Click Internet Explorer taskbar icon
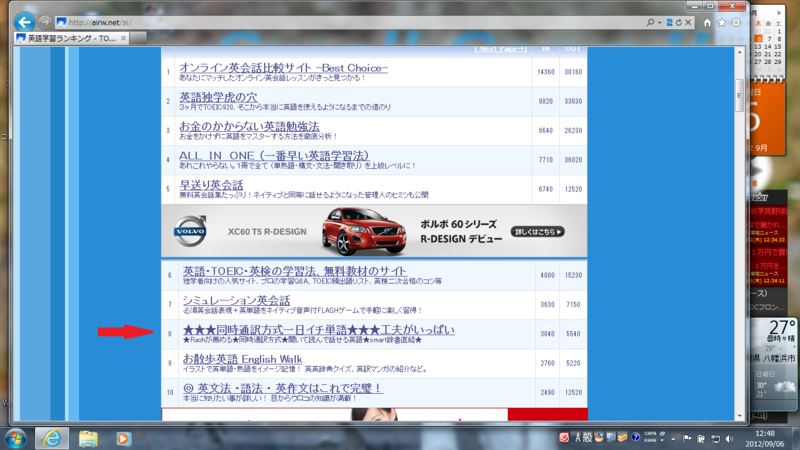Viewport: 800px width, 450px height. point(52,438)
